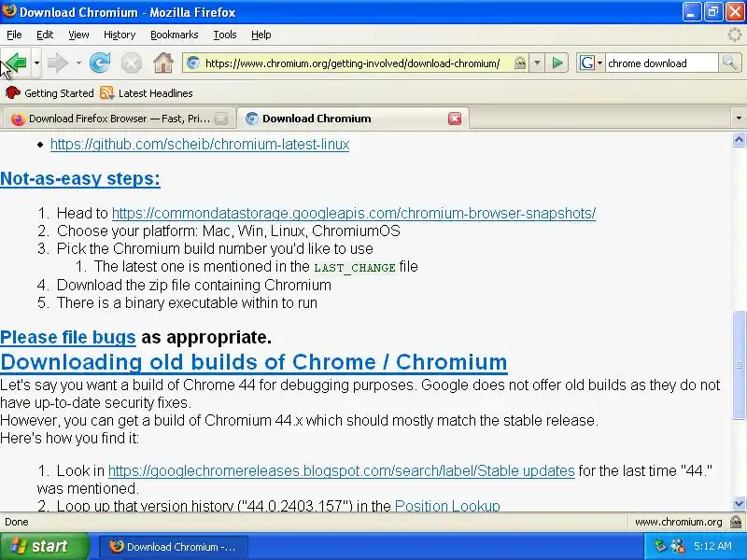This screenshot has height=560, width=747.
Task: Click the Chromium favicon on active tab
Action: (251, 119)
